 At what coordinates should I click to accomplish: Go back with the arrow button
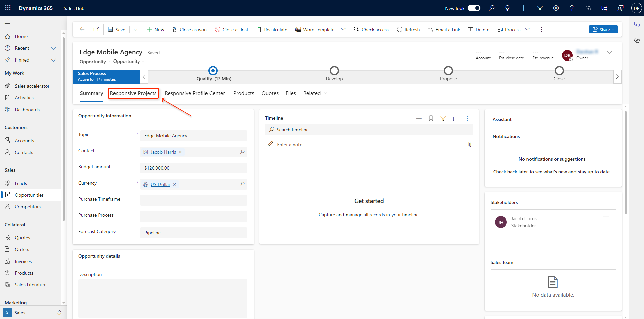82,29
